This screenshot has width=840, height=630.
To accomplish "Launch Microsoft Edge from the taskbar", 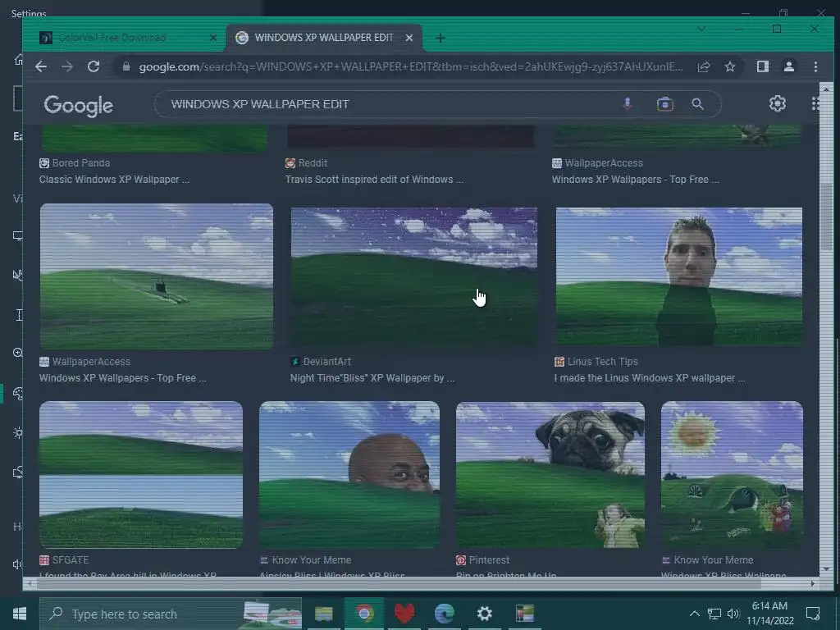I will coord(444,614).
